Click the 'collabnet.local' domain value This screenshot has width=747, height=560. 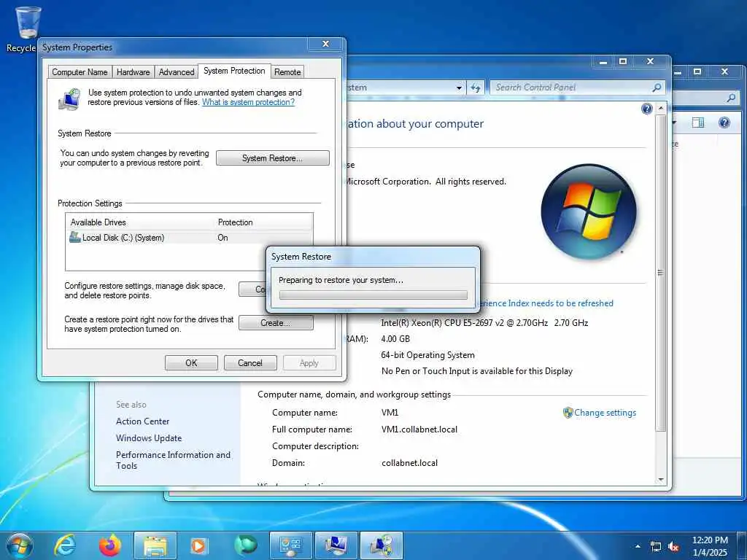tap(409, 463)
